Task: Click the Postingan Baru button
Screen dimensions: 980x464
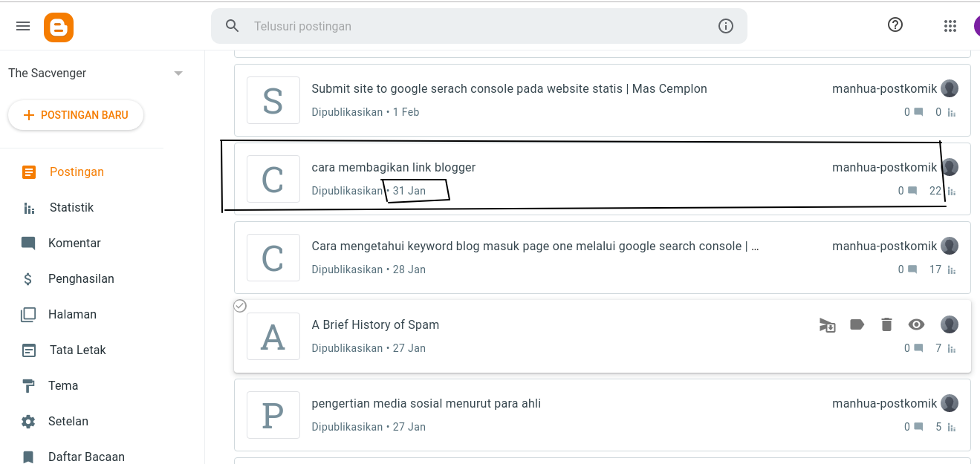Action: tap(76, 115)
